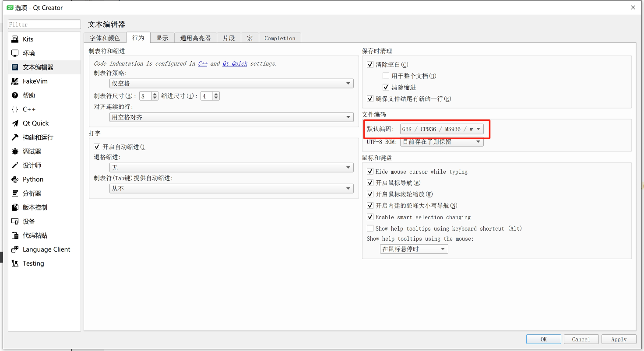The height and width of the screenshot is (351, 644).
Task: Toggle 开启自动缩进 checkbox
Action: click(97, 147)
